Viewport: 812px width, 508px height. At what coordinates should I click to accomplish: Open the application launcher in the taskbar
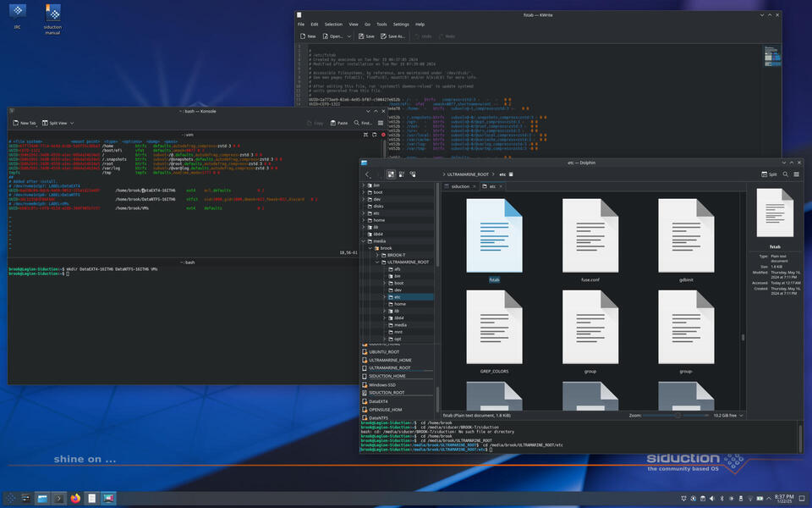tap(10, 499)
